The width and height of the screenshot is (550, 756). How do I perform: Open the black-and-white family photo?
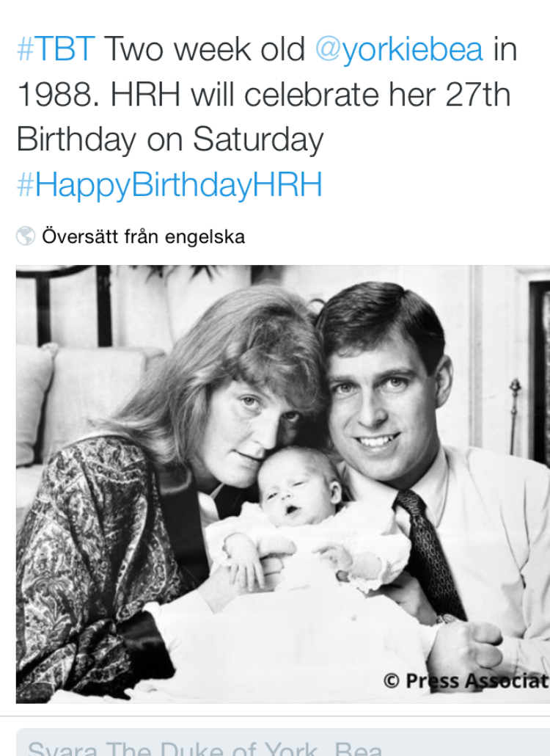coord(283,484)
